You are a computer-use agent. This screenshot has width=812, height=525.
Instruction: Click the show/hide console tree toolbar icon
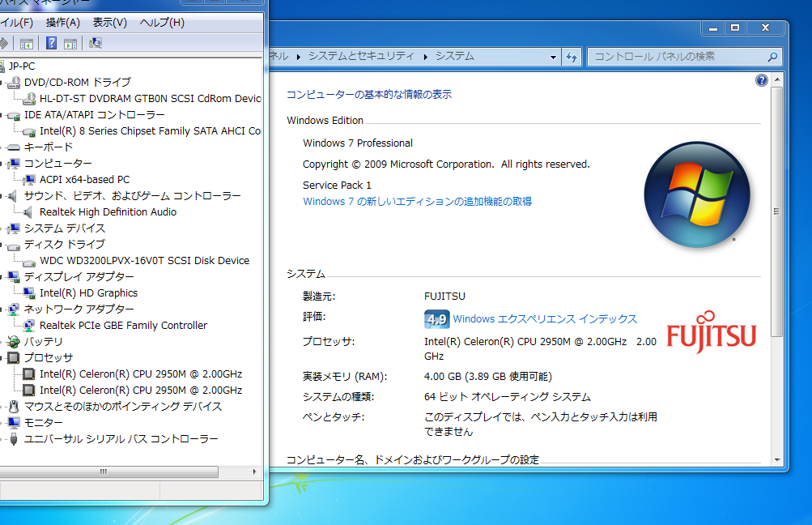pos(26,44)
